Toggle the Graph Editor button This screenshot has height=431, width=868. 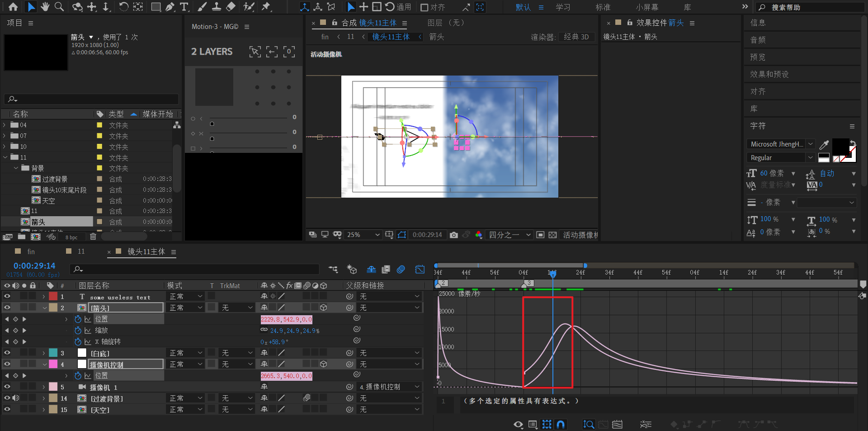click(x=420, y=270)
